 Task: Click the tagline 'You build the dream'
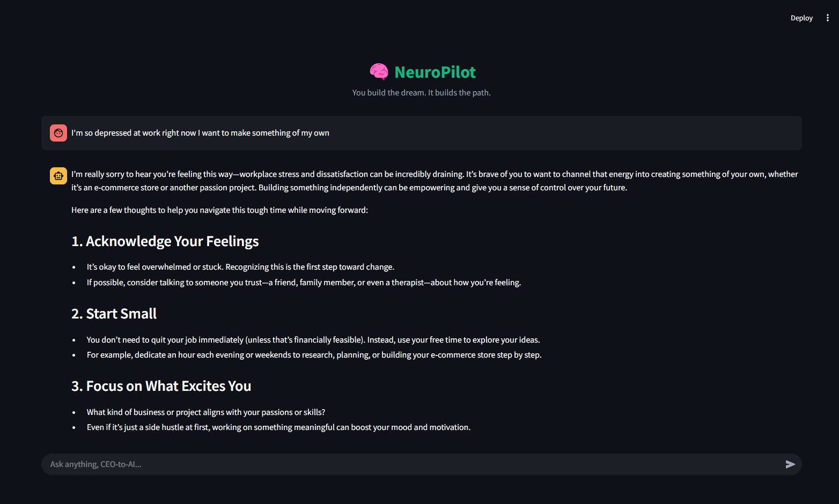(x=389, y=93)
